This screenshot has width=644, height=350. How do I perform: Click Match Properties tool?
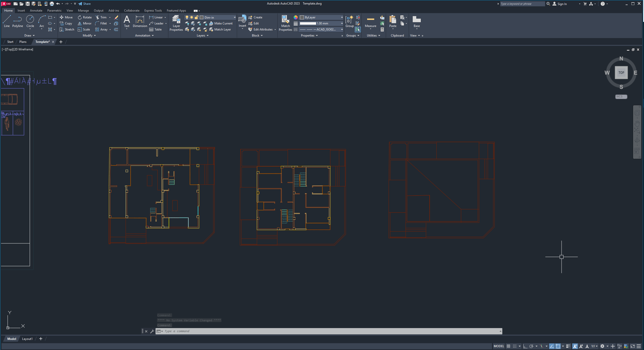point(285,23)
